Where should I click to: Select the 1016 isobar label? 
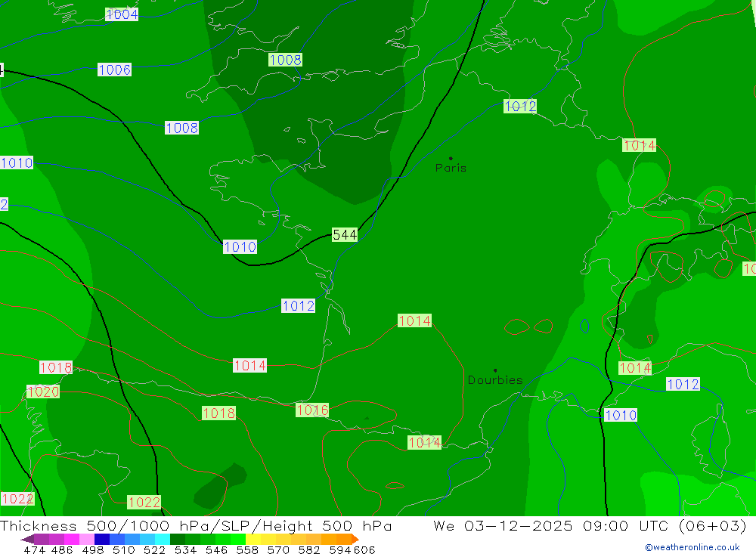[312, 410]
